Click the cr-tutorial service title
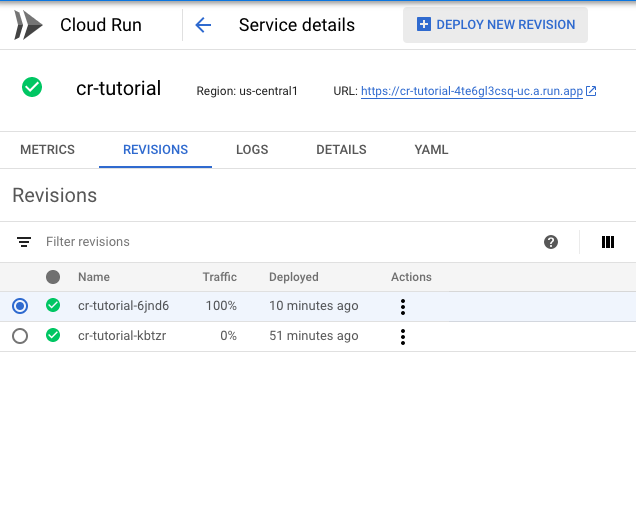Image resolution: width=636 pixels, height=506 pixels. (x=118, y=88)
